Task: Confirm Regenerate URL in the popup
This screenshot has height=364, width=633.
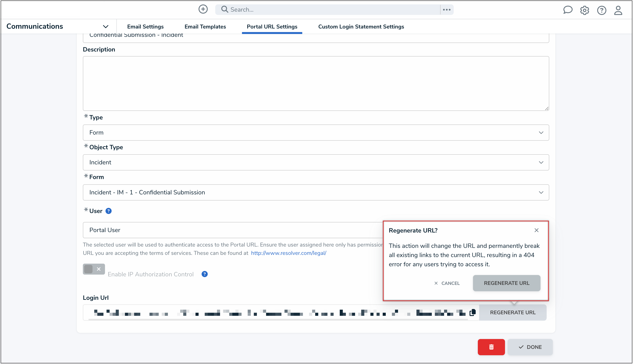Action: pos(507,283)
